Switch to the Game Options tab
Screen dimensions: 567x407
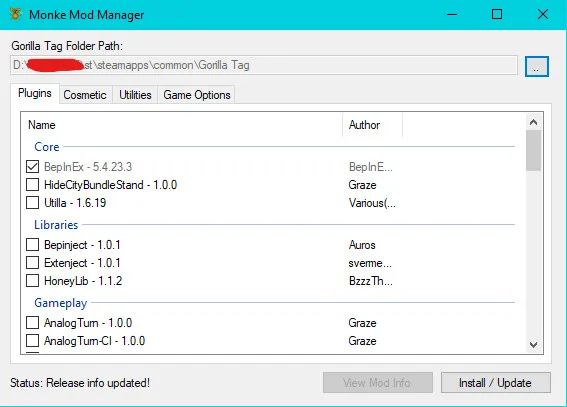coord(197,95)
